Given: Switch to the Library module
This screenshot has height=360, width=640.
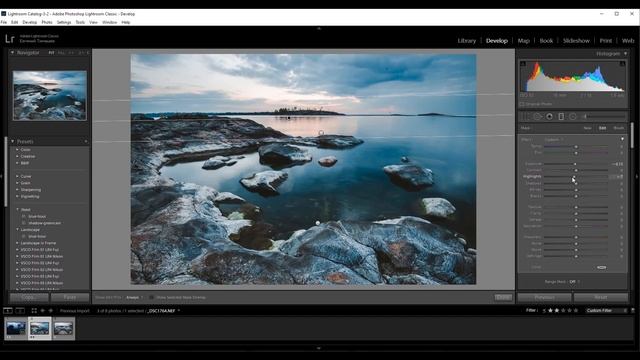Looking at the screenshot, I should [467, 41].
